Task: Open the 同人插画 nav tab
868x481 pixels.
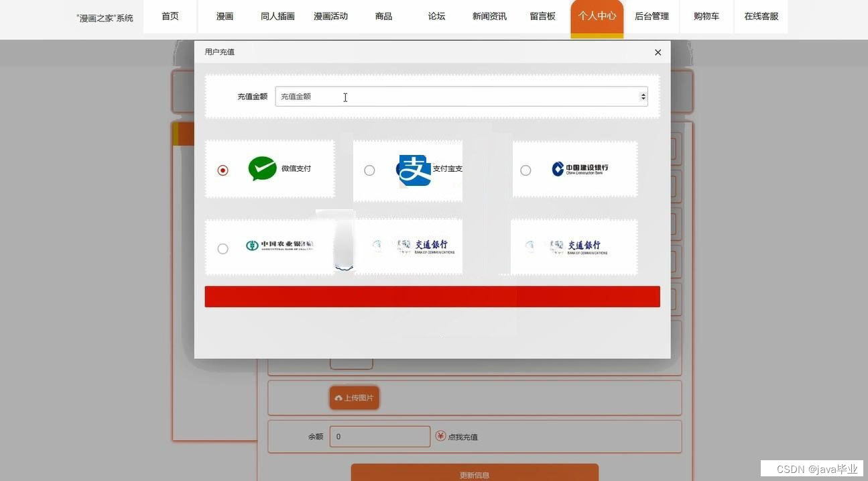Action: click(x=277, y=16)
